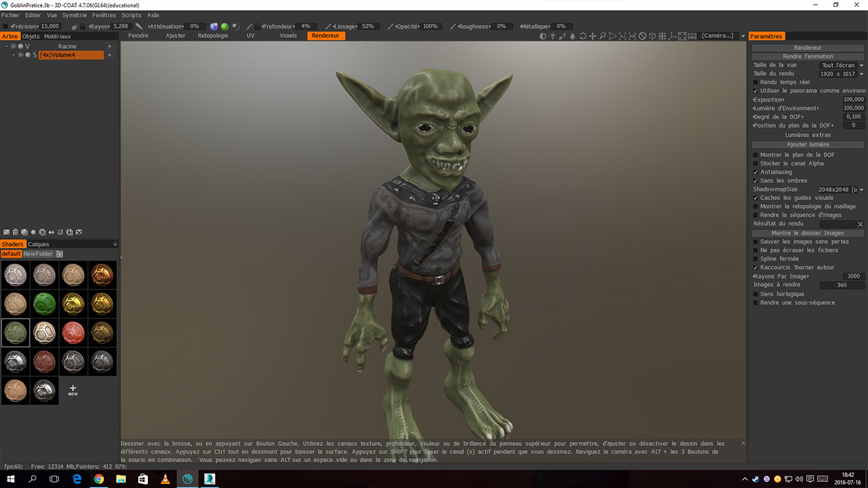
Task: Switch to the Retopologie room tab
Action: coord(213,36)
